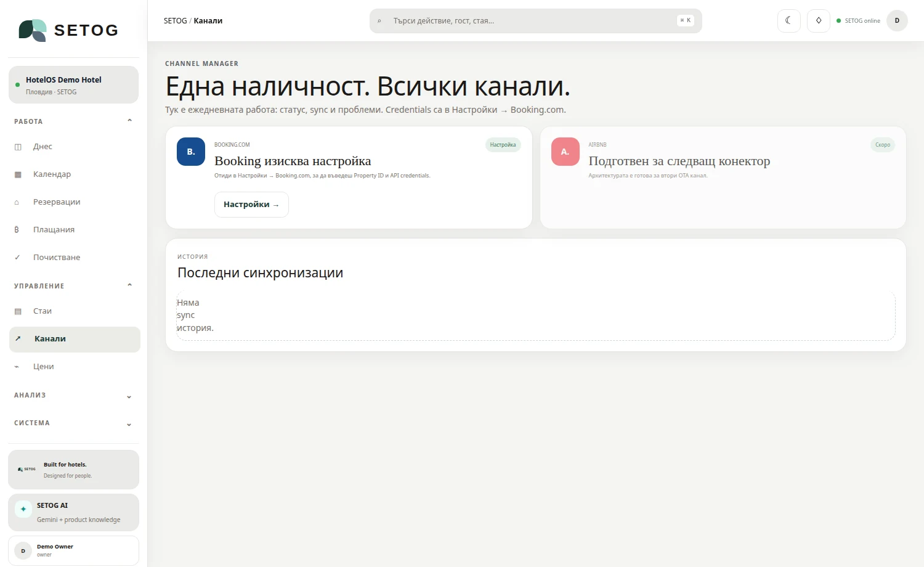Click the Стаи list icon
This screenshot has height=567, width=924.
pyautogui.click(x=18, y=311)
